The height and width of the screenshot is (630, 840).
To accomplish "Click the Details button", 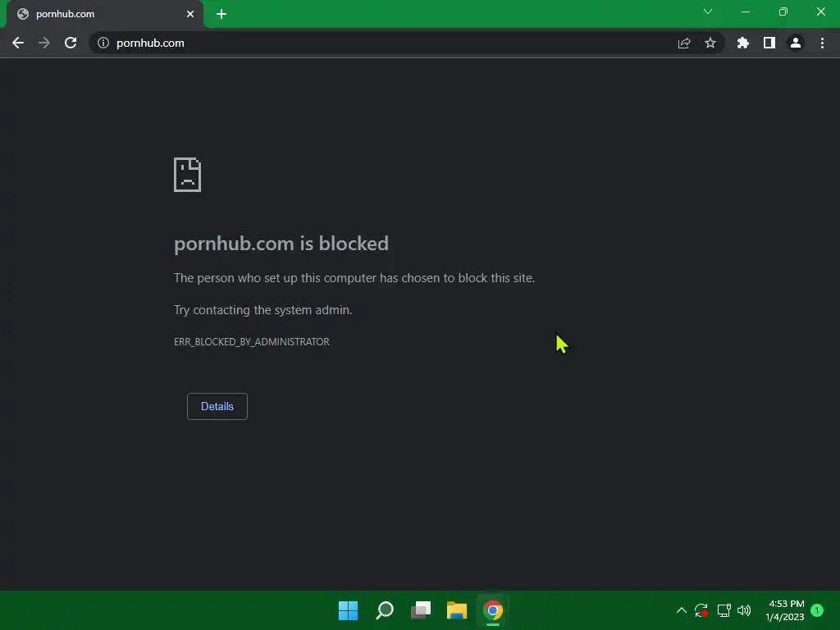I will (217, 406).
